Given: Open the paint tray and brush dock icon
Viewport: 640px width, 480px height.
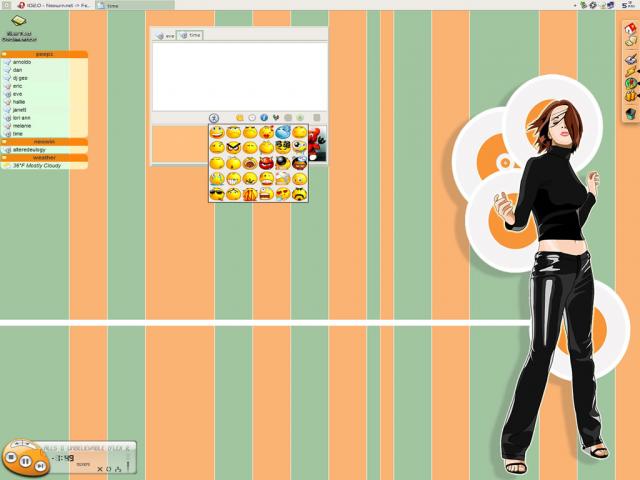Looking at the screenshot, I should [631, 59].
